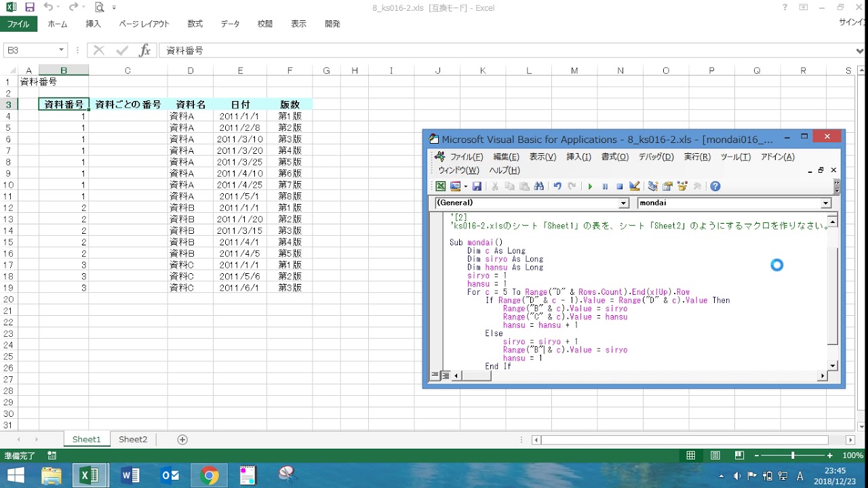Viewport: 868px width, 488px height.
Task: Run the macro with the green play icon
Action: pyautogui.click(x=590, y=186)
